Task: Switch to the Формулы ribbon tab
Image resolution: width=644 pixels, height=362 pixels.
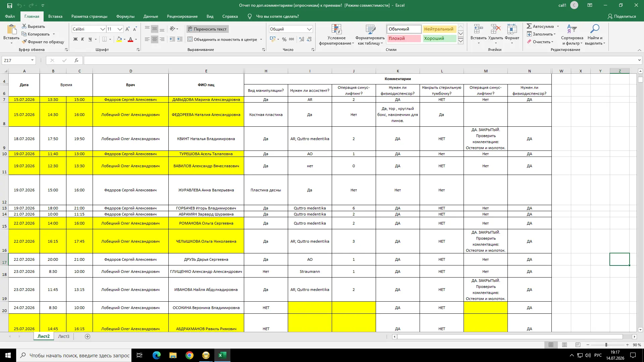Action: [125, 16]
